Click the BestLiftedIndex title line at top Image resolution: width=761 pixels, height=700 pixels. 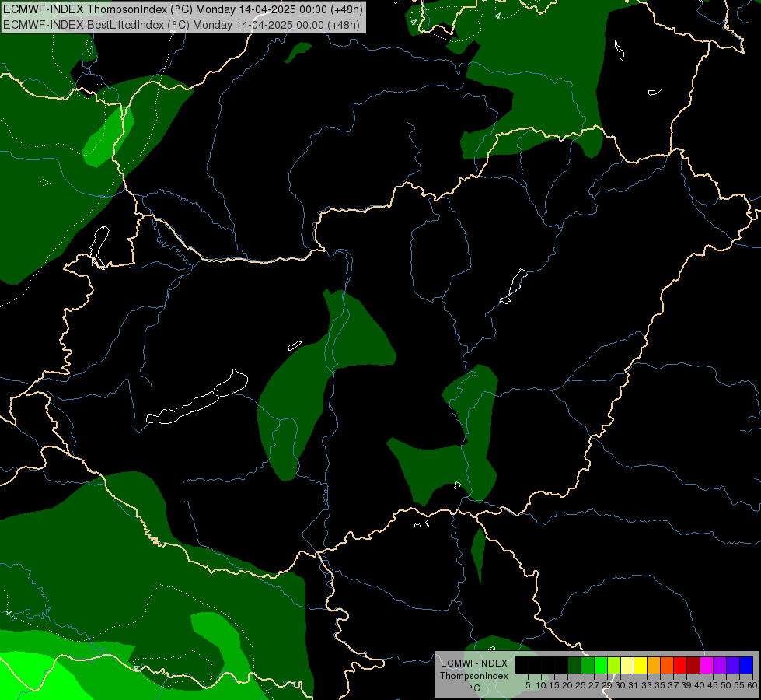182,25
